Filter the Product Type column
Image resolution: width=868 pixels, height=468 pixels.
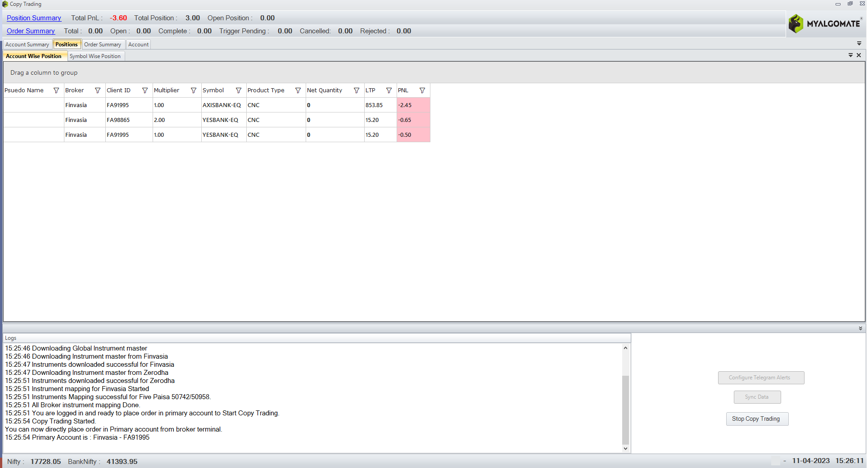[298, 90]
